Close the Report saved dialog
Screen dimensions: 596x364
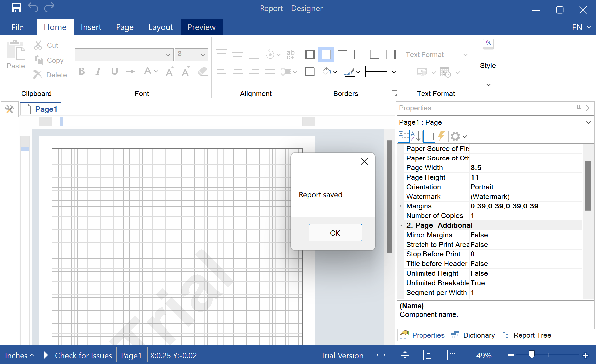coord(364,161)
